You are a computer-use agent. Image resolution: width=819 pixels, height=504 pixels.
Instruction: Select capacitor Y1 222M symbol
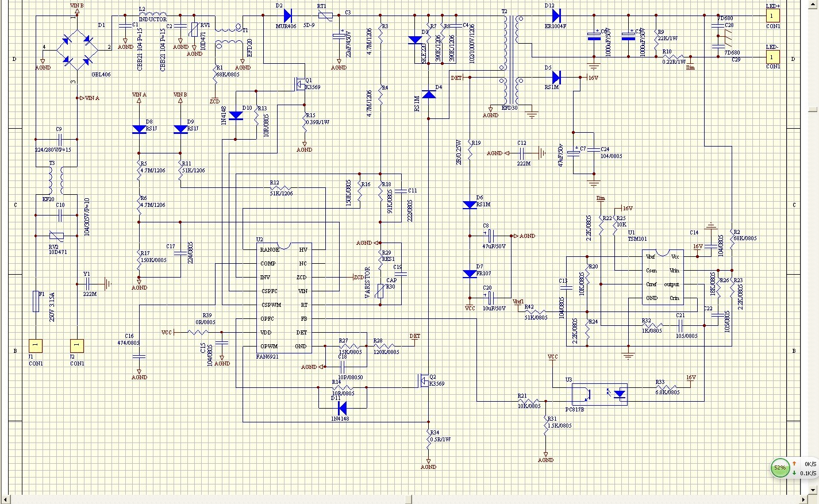click(x=88, y=283)
